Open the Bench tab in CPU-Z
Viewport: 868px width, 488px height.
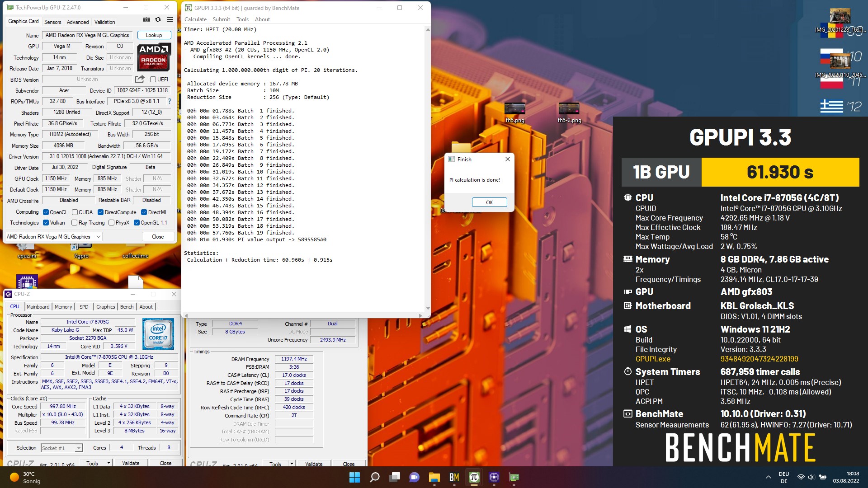pyautogui.click(x=127, y=307)
